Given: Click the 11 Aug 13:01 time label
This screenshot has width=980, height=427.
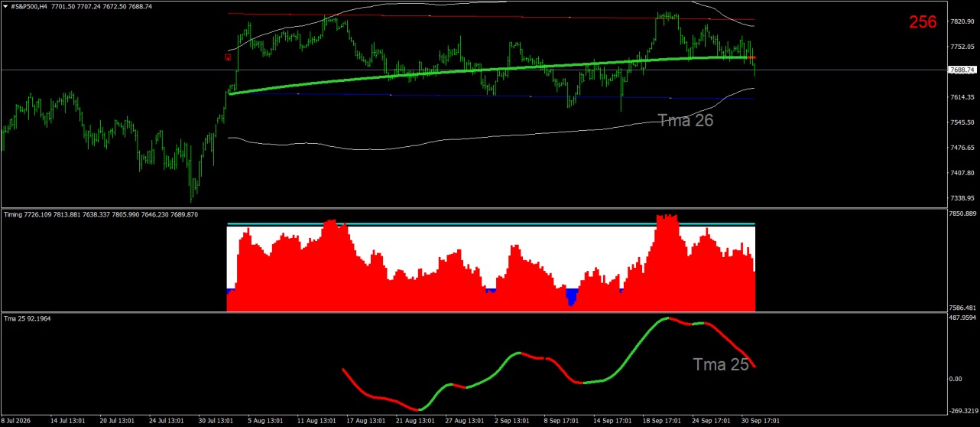Looking at the screenshot, I should [x=316, y=421].
